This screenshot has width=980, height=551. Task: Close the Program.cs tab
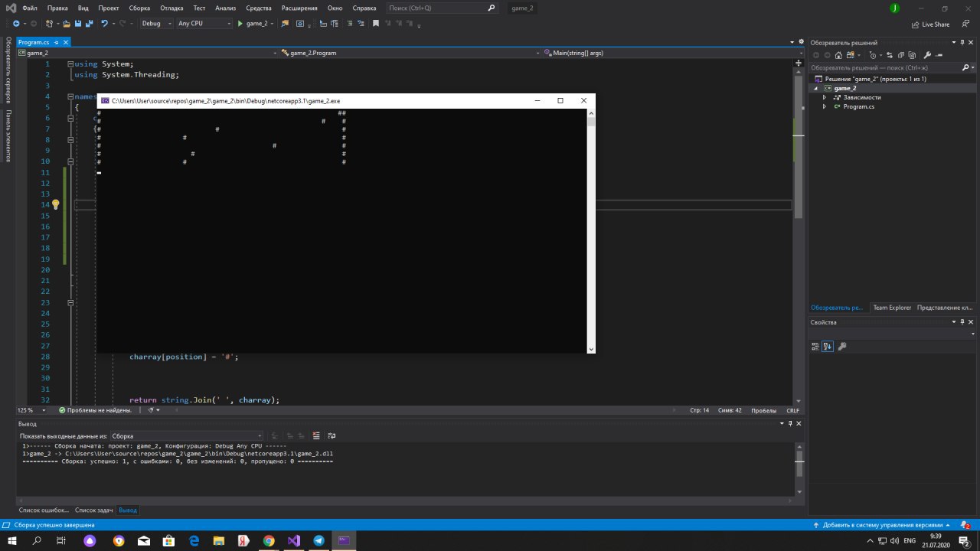[66, 43]
